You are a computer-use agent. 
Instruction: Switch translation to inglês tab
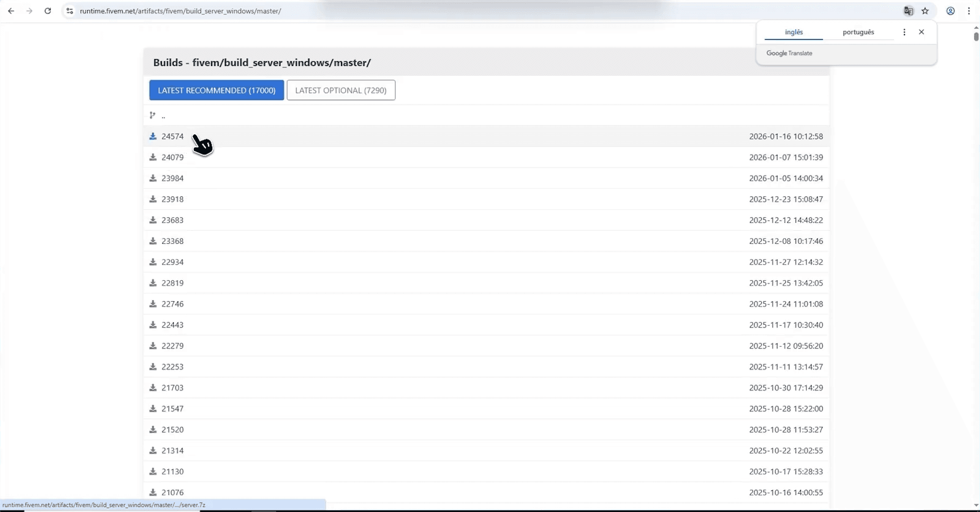(x=794, y=32)
